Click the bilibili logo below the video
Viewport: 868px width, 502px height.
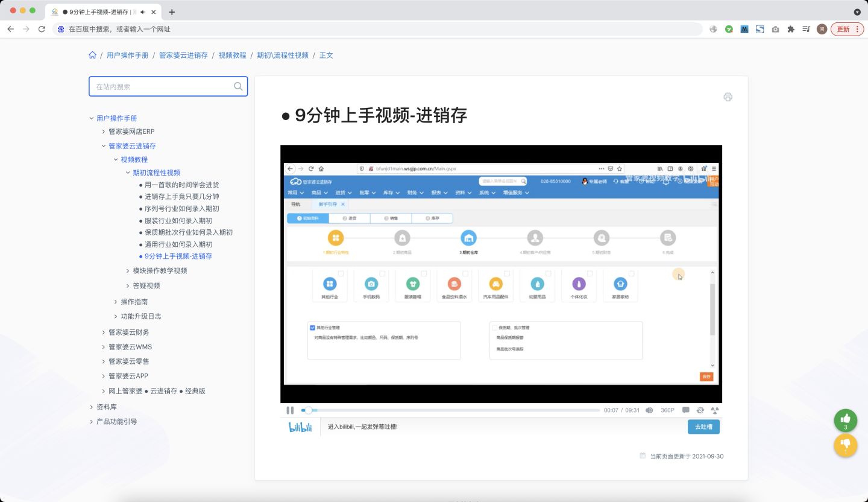click(x=300, y=427)
